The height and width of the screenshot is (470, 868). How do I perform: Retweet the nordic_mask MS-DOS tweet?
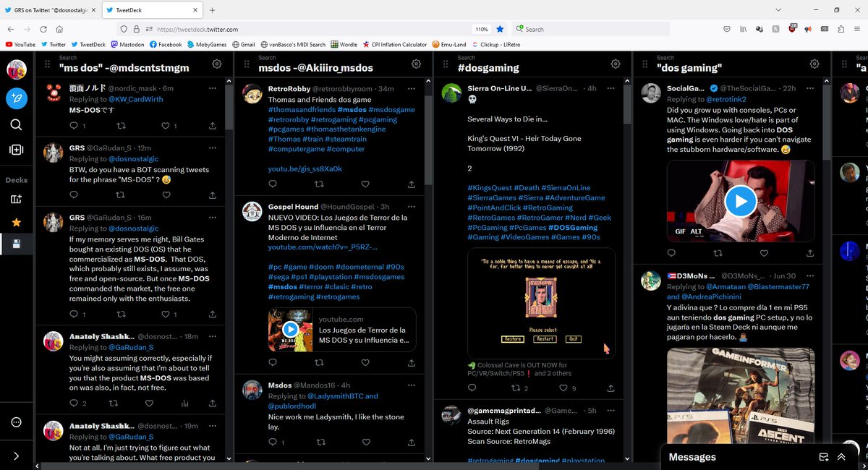[x=120, y=126]
